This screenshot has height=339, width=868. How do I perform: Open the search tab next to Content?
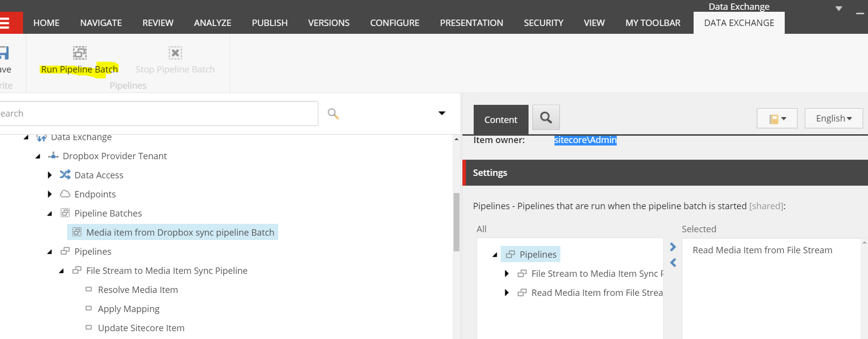(546, 118)
